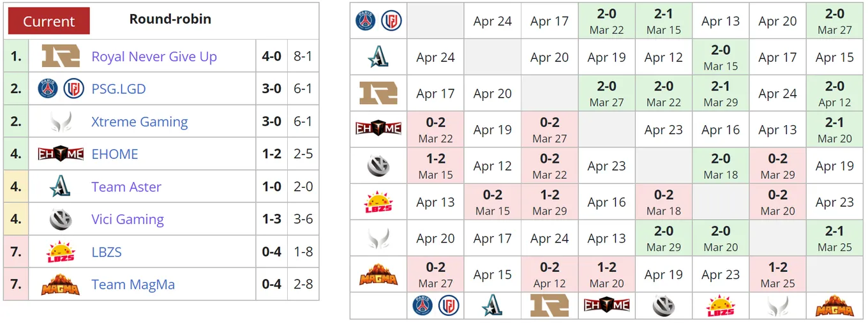The image size is (868, 323).
Task: Open the Team MagMa team link
Action: [x=133, y=285]
